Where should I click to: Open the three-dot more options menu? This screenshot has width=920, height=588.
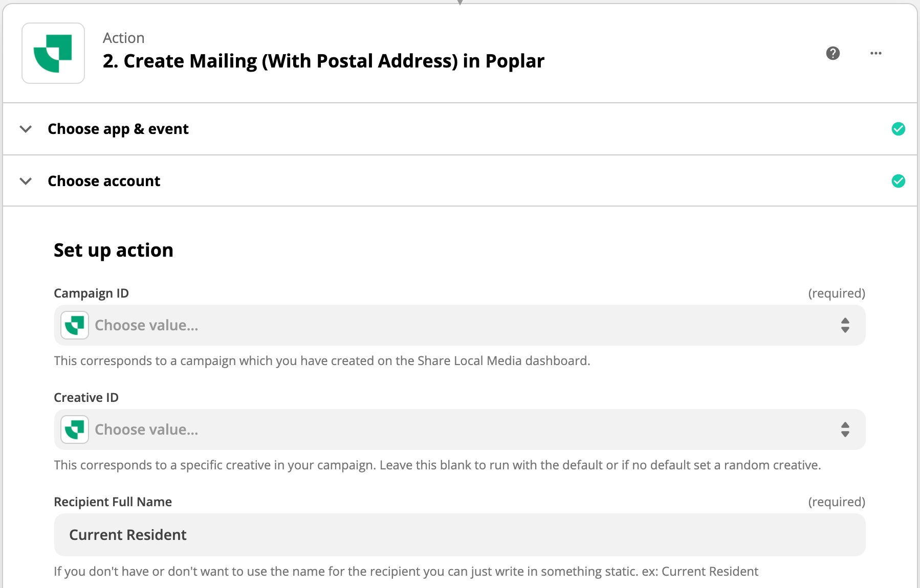[875, 53]
